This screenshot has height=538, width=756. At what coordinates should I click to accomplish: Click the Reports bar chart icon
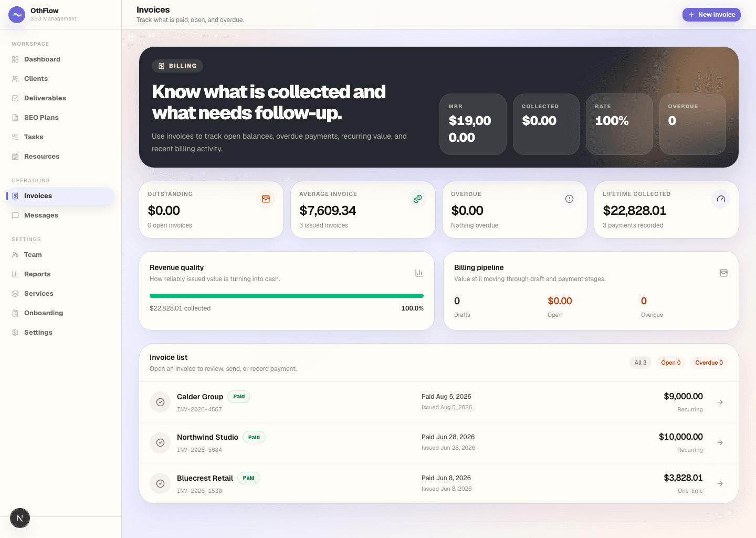(15, 274)
